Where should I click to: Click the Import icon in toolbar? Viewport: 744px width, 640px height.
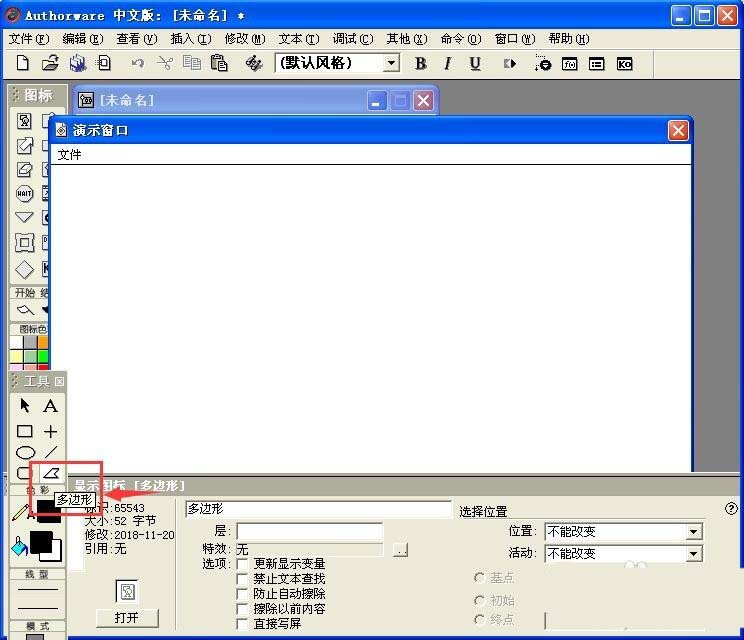[x=104, y=63]
